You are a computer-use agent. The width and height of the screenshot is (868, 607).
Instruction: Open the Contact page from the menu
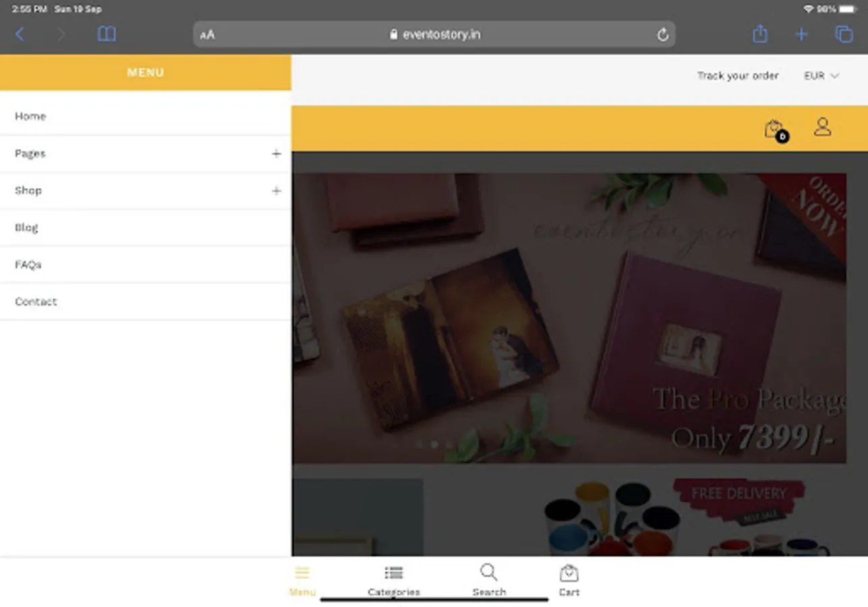[x=36, y=301]
